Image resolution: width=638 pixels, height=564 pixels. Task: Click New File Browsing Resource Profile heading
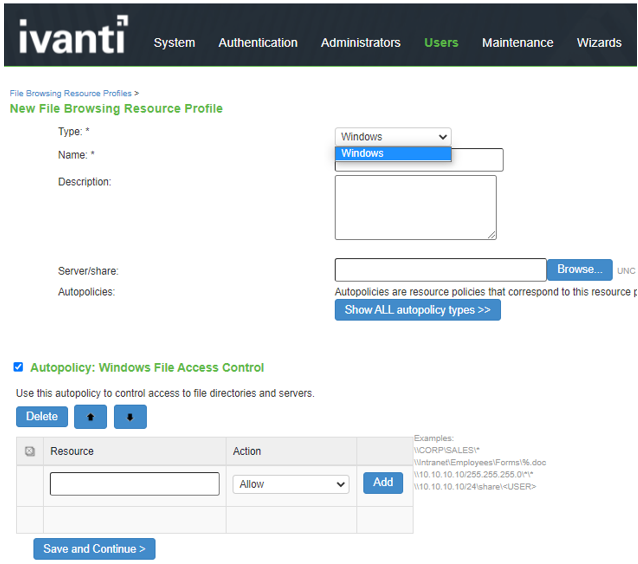pos(116,109)
